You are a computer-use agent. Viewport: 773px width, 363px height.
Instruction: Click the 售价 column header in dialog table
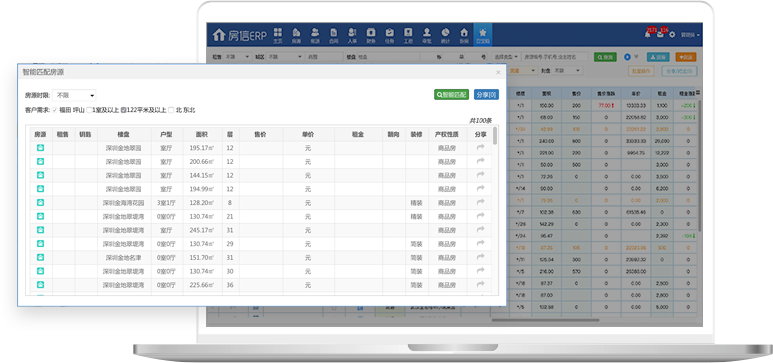(260, 134)
